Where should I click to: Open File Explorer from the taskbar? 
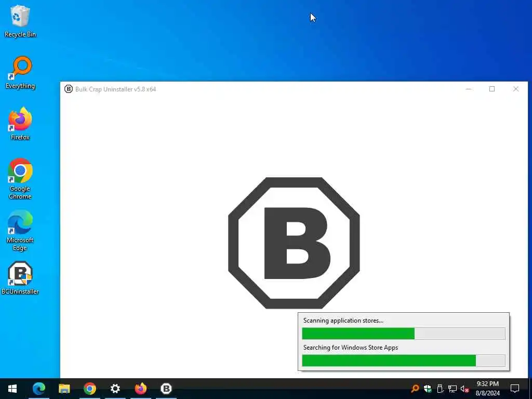(x=64, y=389)
